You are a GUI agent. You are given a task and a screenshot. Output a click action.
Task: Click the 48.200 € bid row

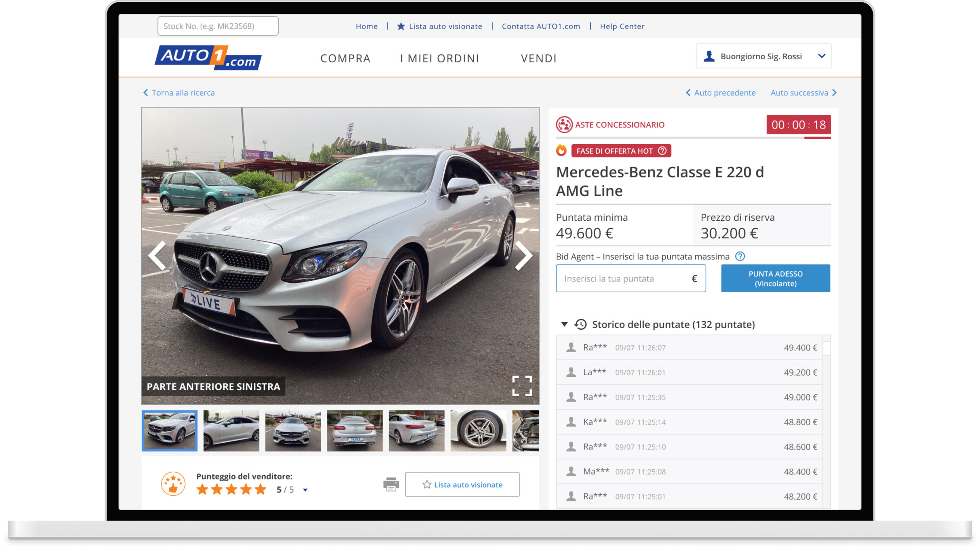(689, 497)
